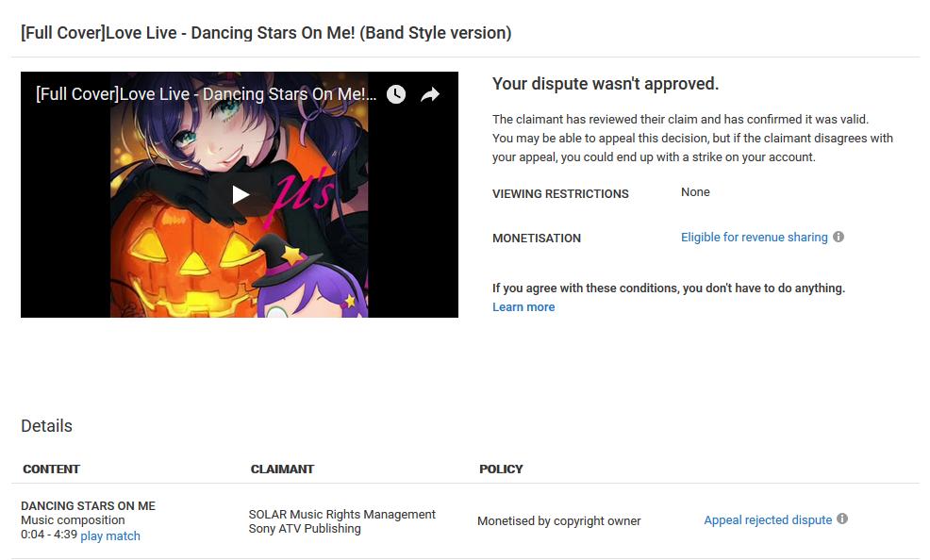This screenshot has height=560, width=930.
Task: Play the embedded video
Action: pyautogui.click(x=240, y=194)
